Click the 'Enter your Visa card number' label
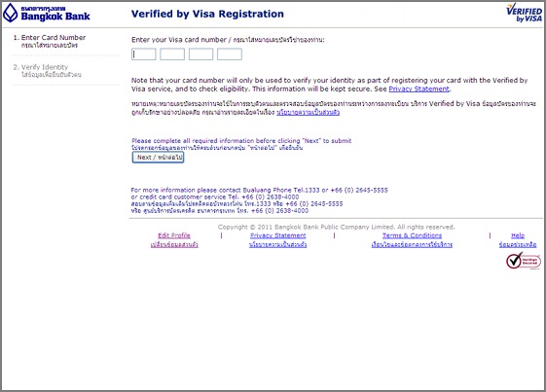 pyautogui.click(x=228, y=40)
